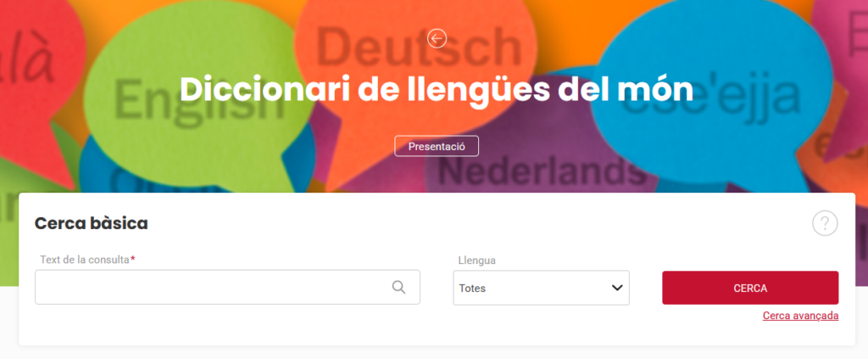This screenshot has height=359, width=868.
Task: Focus the Text de la consulta input box
Action: (227, 287)
